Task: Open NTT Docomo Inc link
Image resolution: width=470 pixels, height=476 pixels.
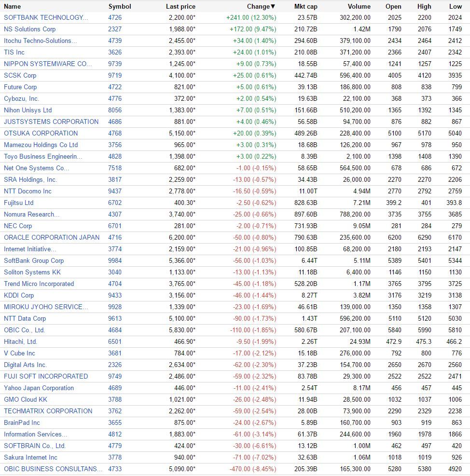Action: [x=28, y=191]
